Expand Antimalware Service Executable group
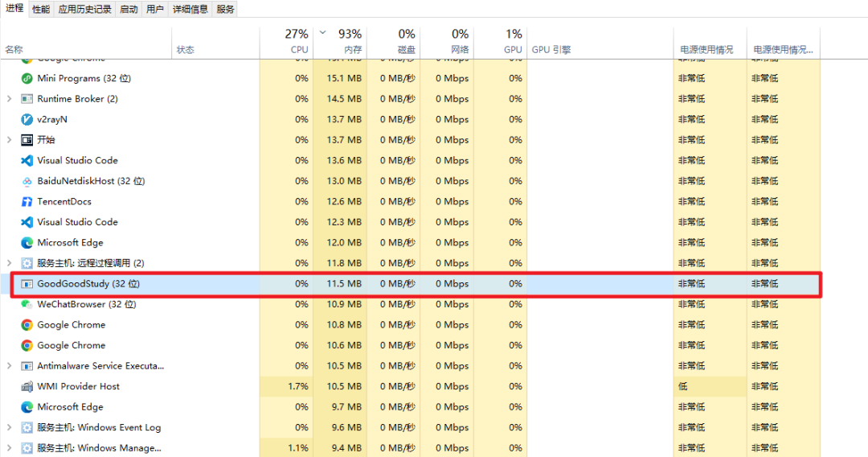This screenshot has width=868, height=457. 9,365
